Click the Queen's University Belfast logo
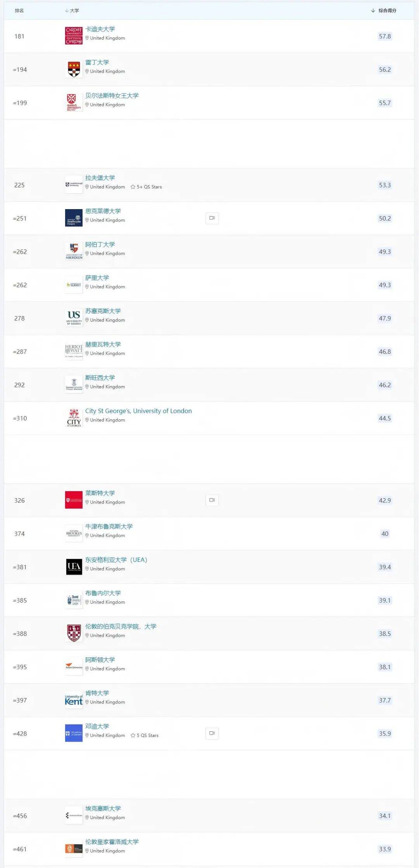Screen dimensions: 419x868 pos(74,102)
